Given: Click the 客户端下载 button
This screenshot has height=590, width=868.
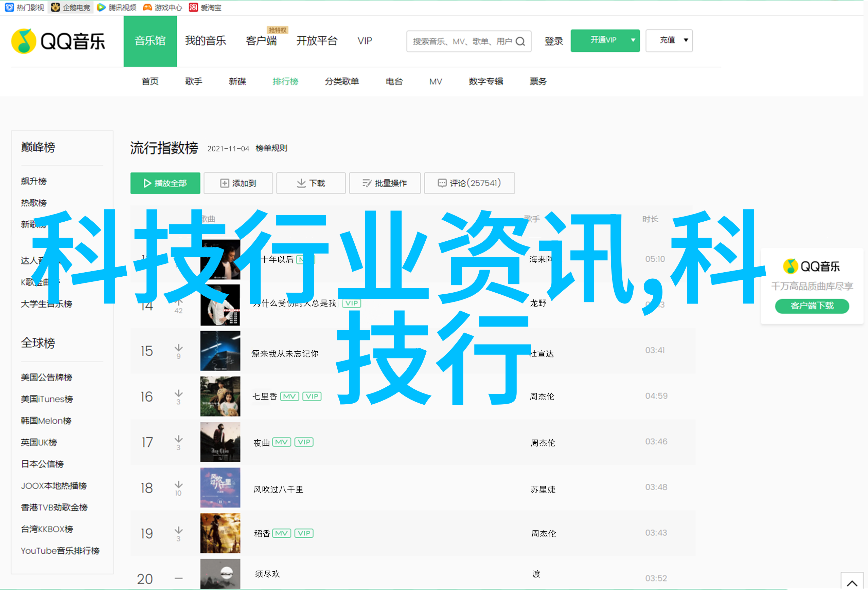Looking at the screenshot, I should pos(812,306).
